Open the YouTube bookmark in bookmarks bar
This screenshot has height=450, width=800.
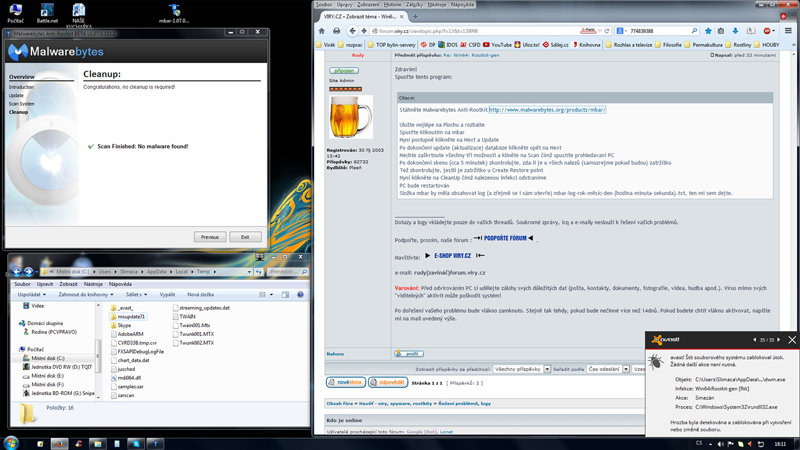point(497,45)
